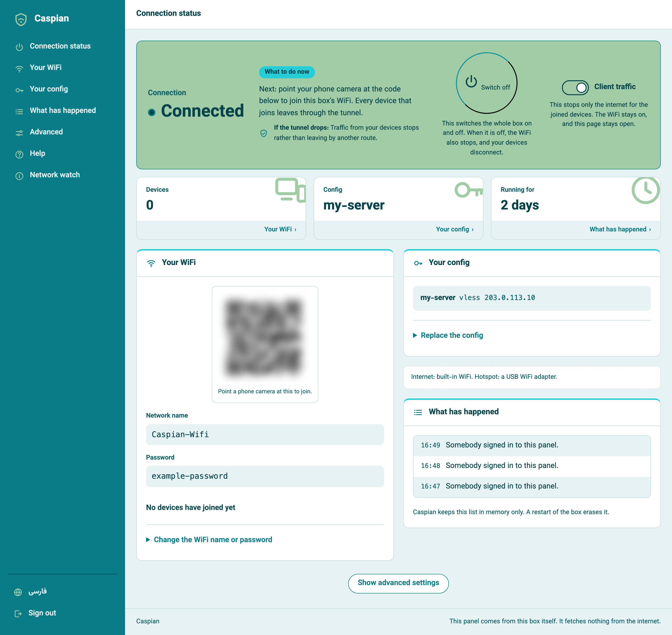This screenshot has width=672, height=635.
Task: Click the 16:49 sign-in log entry
Action: [532, 446]
